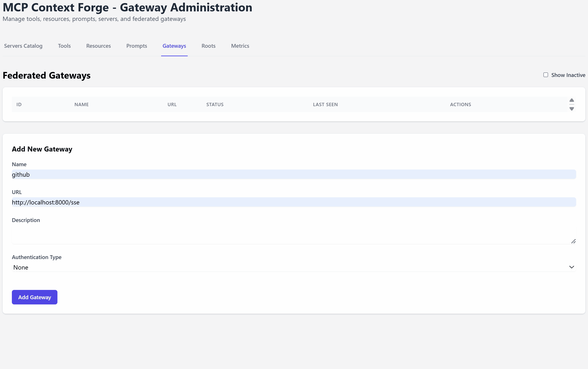Viewport: 588px width, 369px height.
Task: Click the Gateways tab
Action: [174, 46]
